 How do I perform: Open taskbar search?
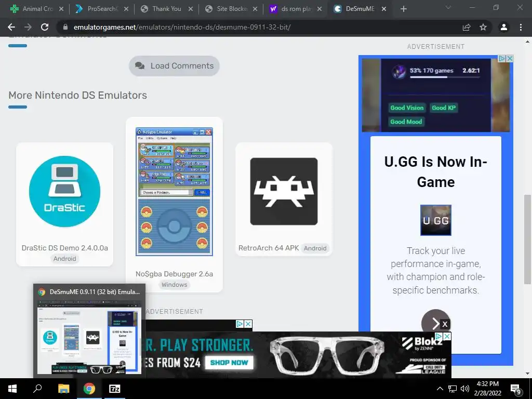coord(37,389)
